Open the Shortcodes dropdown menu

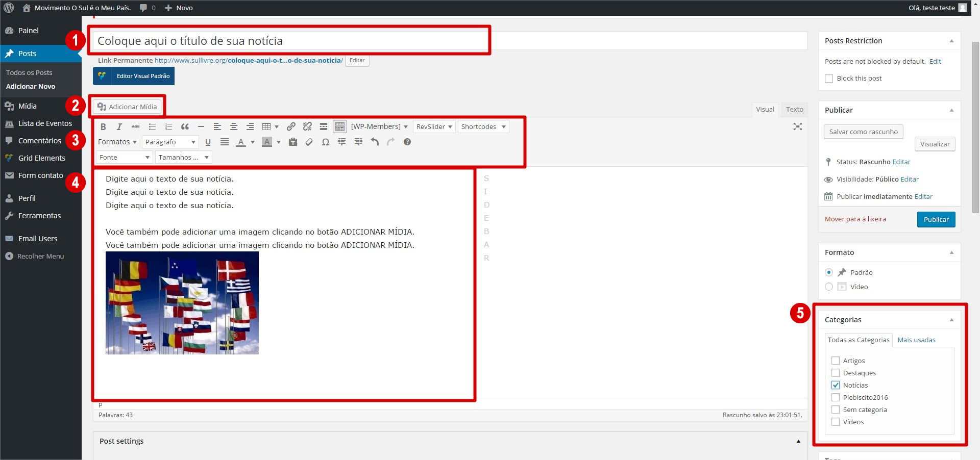483,127
